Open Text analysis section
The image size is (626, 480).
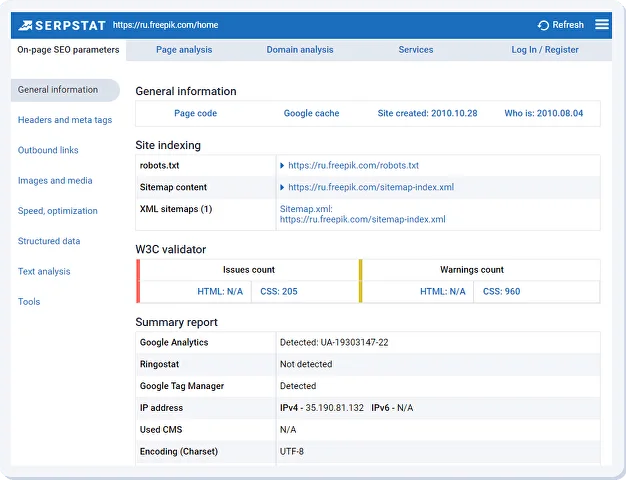[44, 272]
